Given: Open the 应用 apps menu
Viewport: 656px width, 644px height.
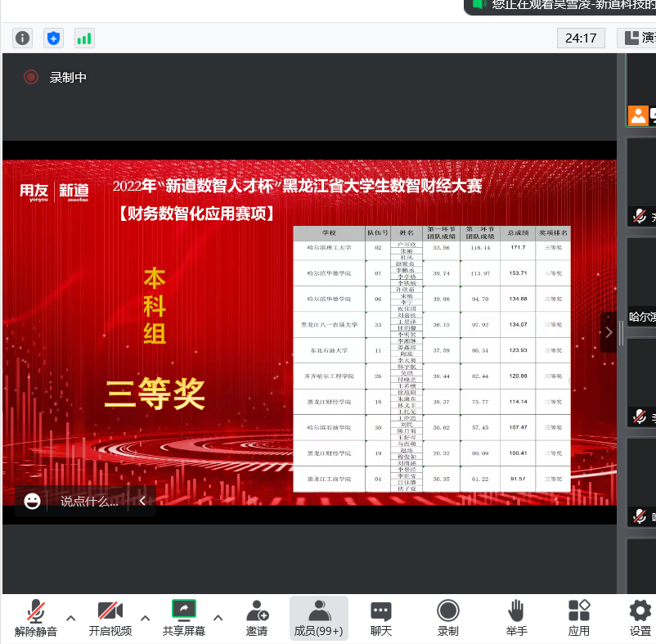Looking at the screenshot, I should point(579,618).
